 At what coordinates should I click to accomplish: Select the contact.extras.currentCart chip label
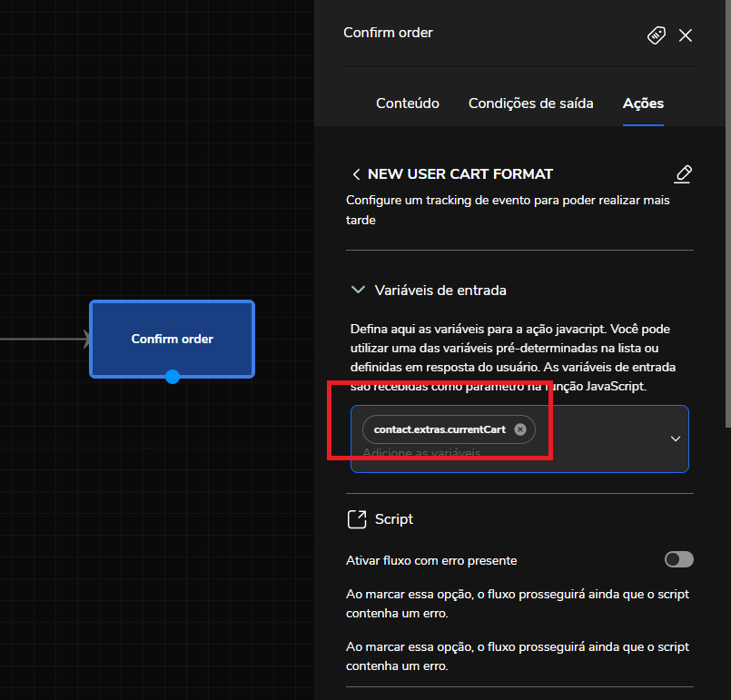click(x=440, y=429)
